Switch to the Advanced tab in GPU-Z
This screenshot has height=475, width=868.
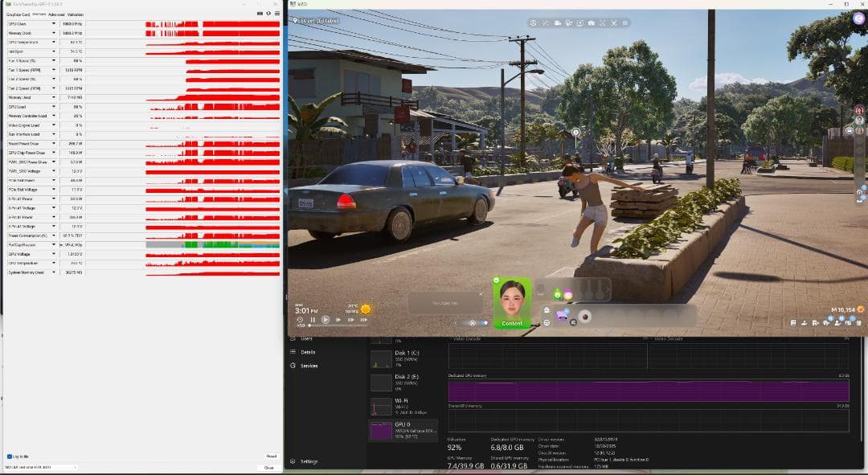tap(56, 14)
